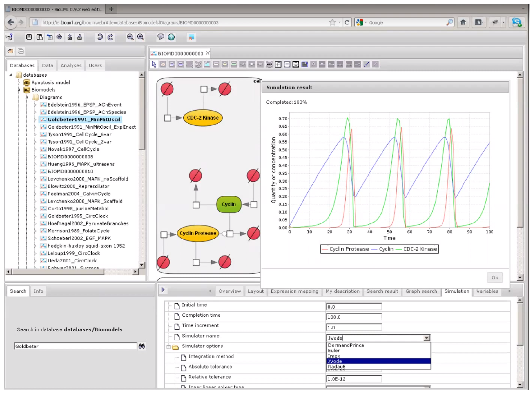Viewport: 532px width, 394px height.
Task: Click the Log out icon
Action: pyautogui.click(x=9, y=37)
